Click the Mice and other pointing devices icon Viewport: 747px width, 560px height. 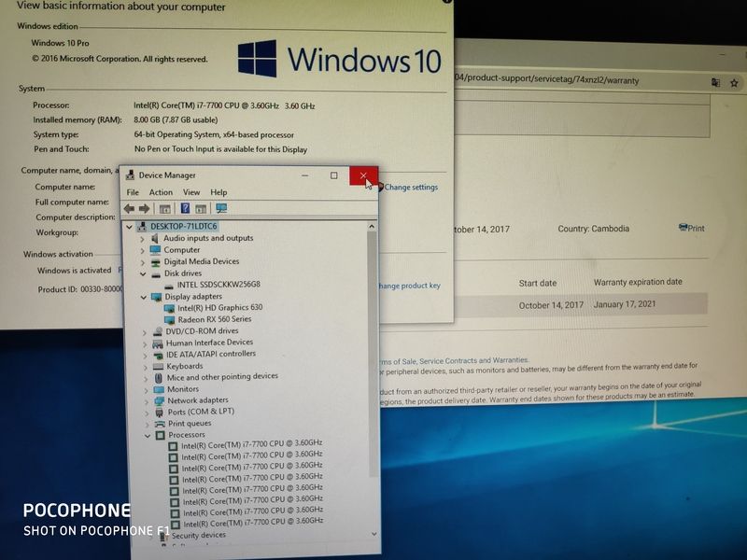click(159, 378)
